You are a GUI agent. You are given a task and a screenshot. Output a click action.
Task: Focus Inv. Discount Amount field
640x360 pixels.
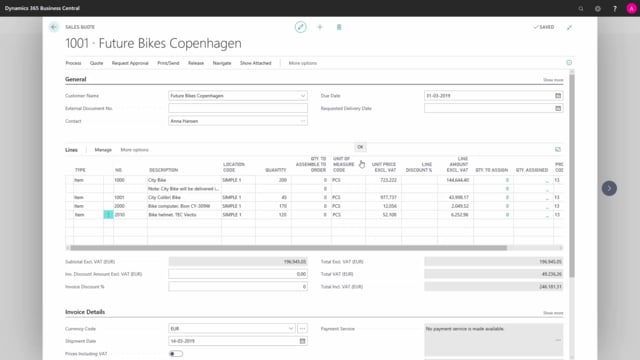coord(238,274)
